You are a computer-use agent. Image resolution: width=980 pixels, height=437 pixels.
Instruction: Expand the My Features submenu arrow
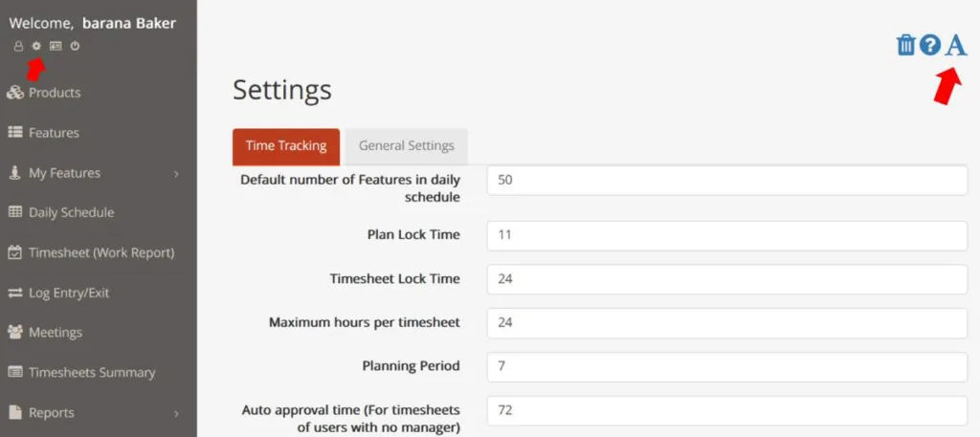pos(176,173)
